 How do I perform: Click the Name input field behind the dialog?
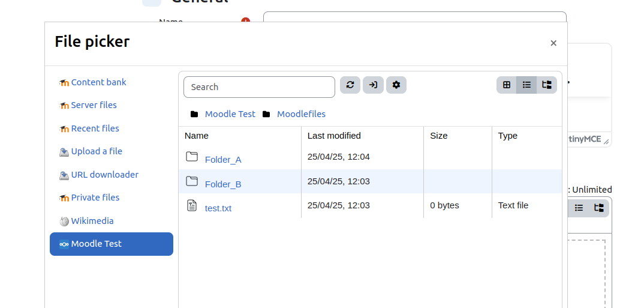click(415, 17)
